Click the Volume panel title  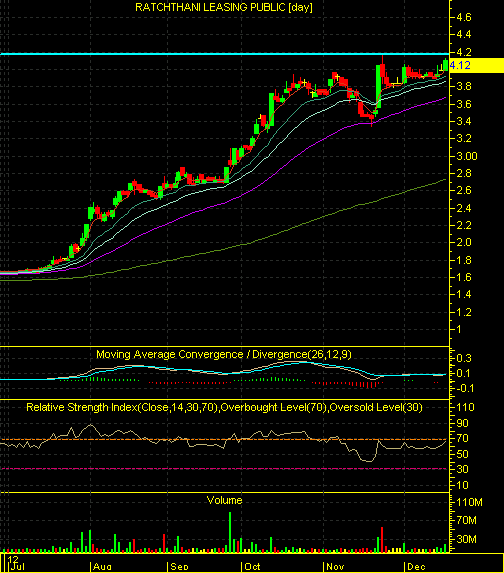pos(224,500)
